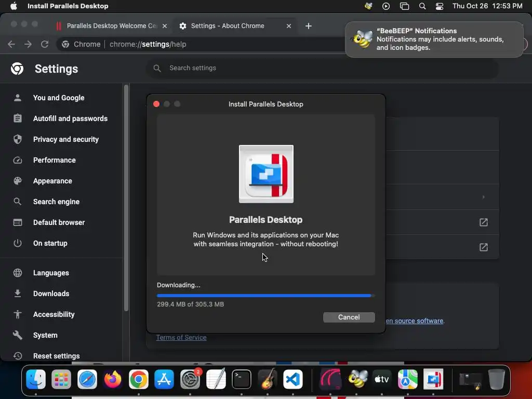Viewport: 532px width, 399px height.
Task: Open the open source software link
Action: pos(415,321)
